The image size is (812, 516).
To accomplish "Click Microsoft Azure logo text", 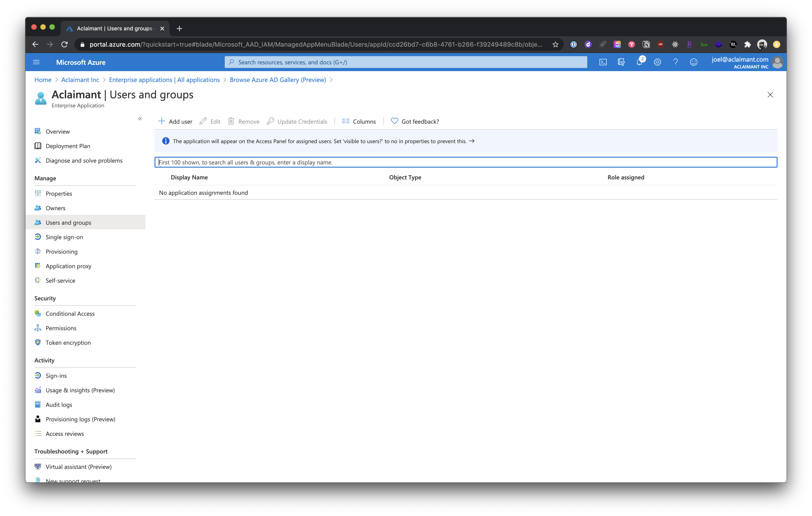I will click(81, 62).
